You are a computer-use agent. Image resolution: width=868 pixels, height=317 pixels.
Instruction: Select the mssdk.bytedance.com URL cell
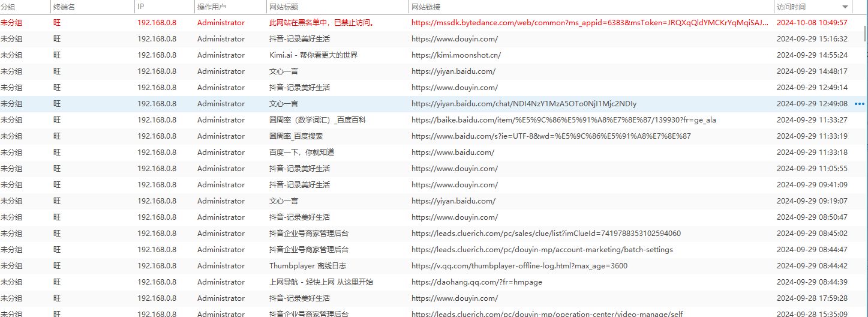tap(590, 23)
